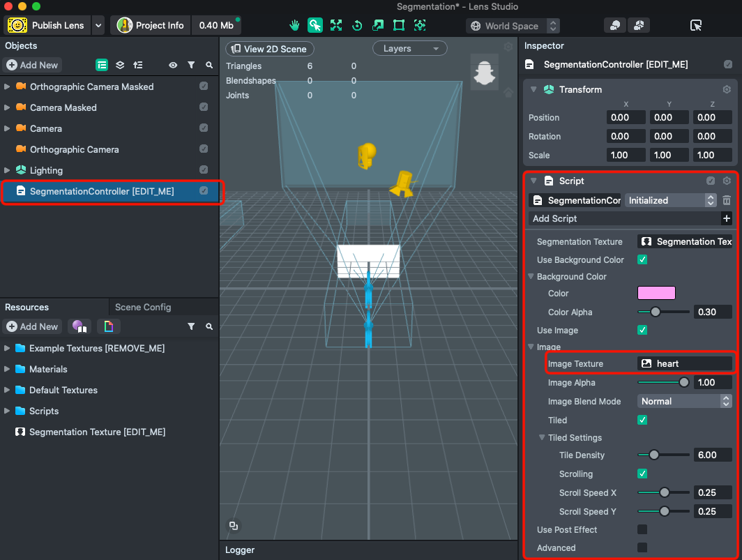
Task: Enable Use Post Effect checkbox
Action: 642,529
